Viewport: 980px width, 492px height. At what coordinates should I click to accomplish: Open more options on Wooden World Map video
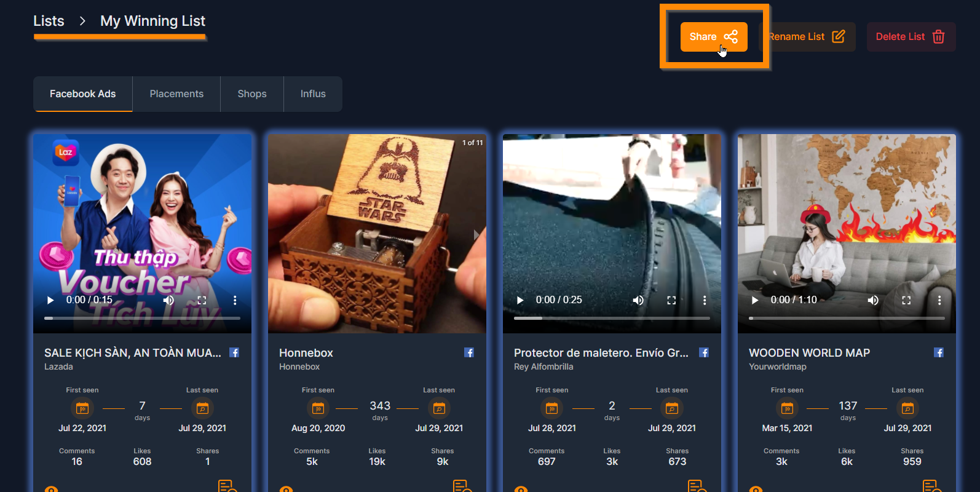939,300
